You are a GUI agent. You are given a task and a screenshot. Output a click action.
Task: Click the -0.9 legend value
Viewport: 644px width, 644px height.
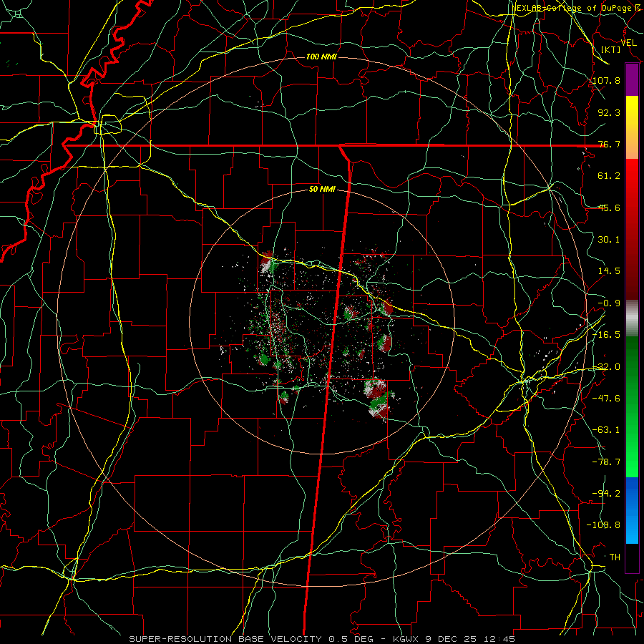tap(609, 303)
